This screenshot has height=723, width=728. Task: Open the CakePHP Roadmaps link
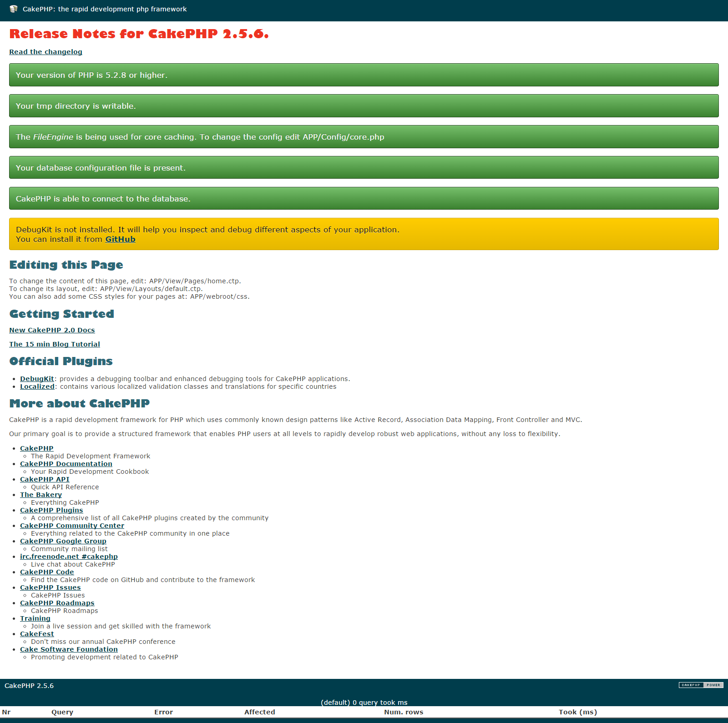click(x=57, y=603)
